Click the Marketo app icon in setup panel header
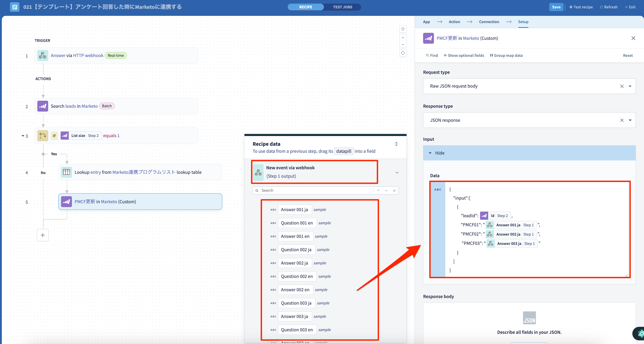 tap(428, 38)
